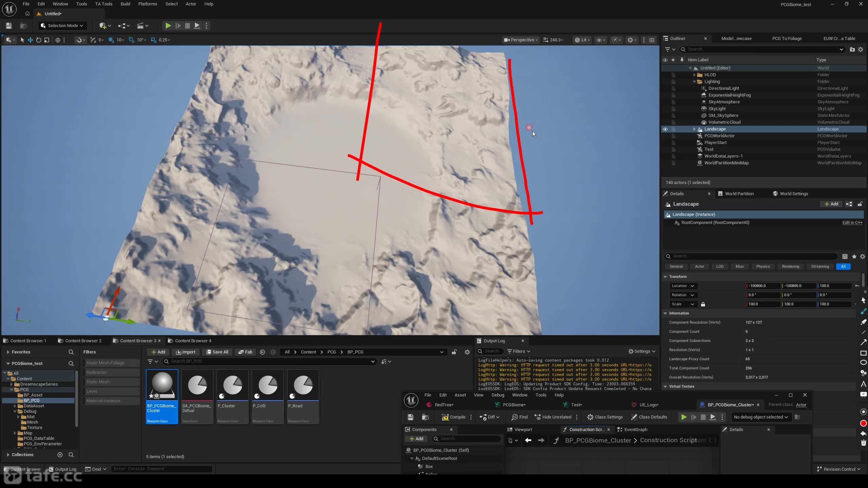This screenshot has height=488, width=868.
Task: Open the Perspective view dropdown
Action: (x=521, y=40)
